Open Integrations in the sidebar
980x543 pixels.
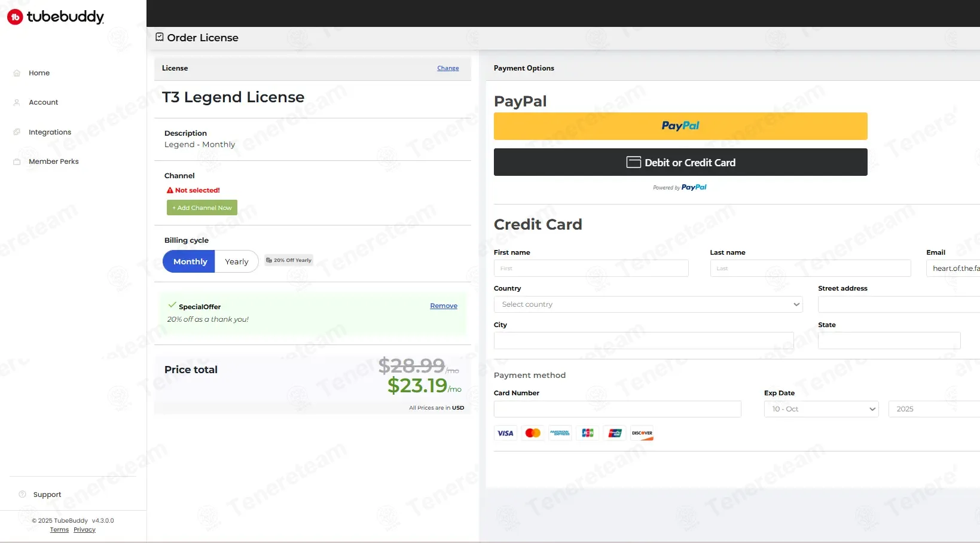(50, 132)
